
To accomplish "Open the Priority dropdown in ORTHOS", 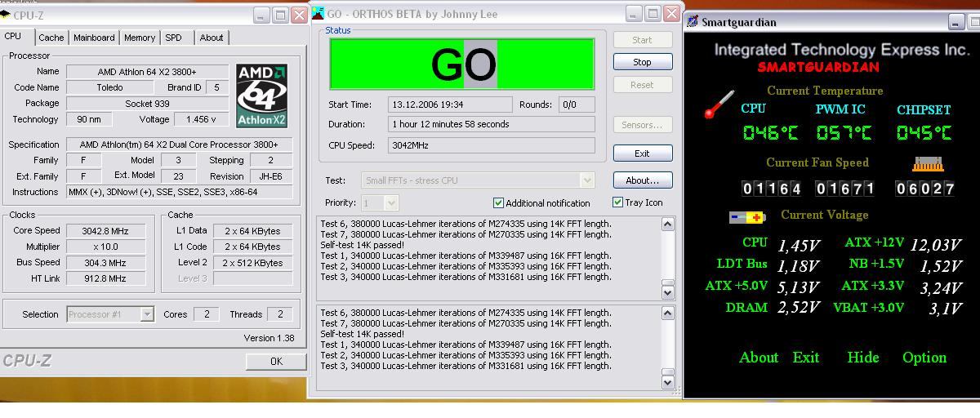I will click(x=391, y=202).
